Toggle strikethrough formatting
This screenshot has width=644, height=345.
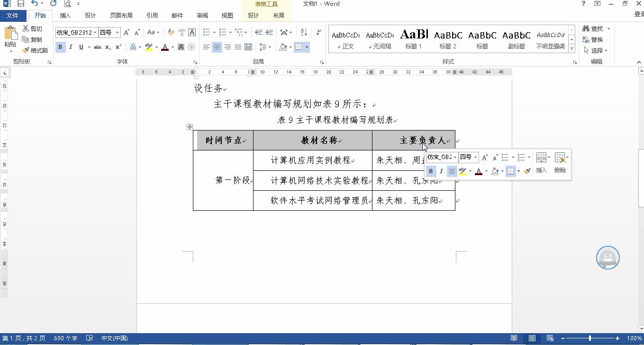click(x=97, y=47)
